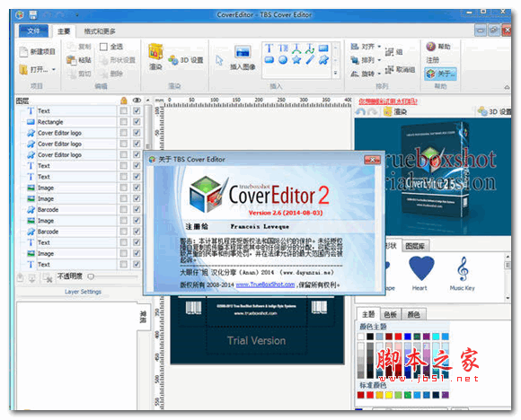Choose the arched text insert tool
The image size is (521, 420).
point(296,48)
